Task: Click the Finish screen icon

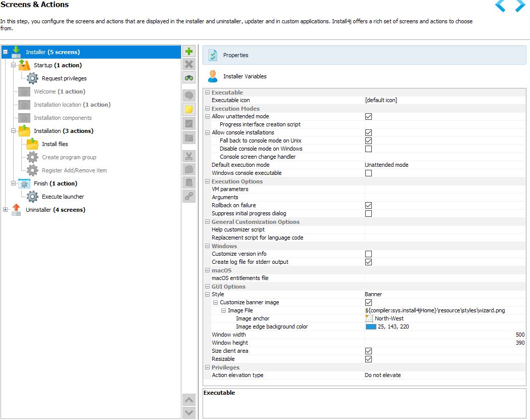Action: tap(24, 183)
